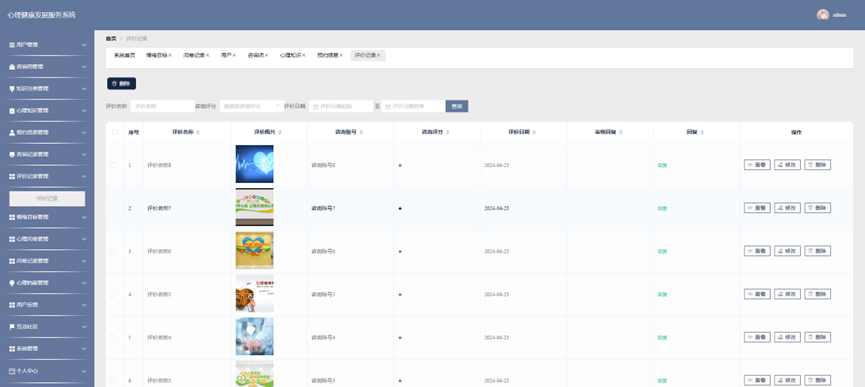The image size is (865, 387).
Task: Click the 心理档案管理 bulb icon
Action: [12, 283]
